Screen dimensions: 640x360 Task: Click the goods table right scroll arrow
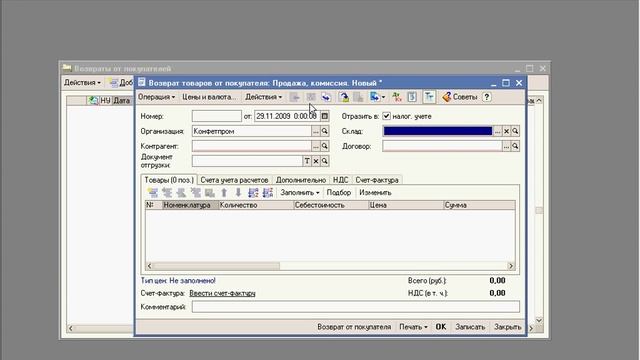(511, 266)
